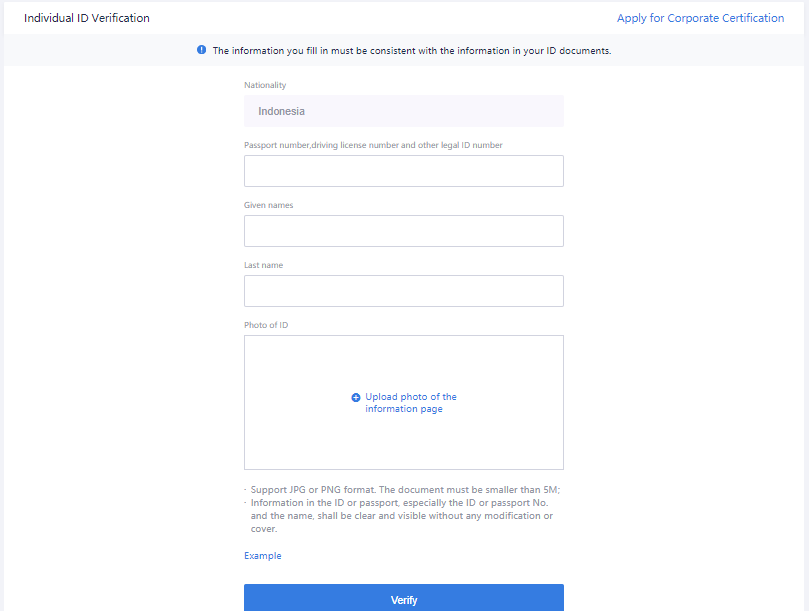The image size is (809, 611).
Task: Open the Example link below the instructions
Action: coord(263,556)
